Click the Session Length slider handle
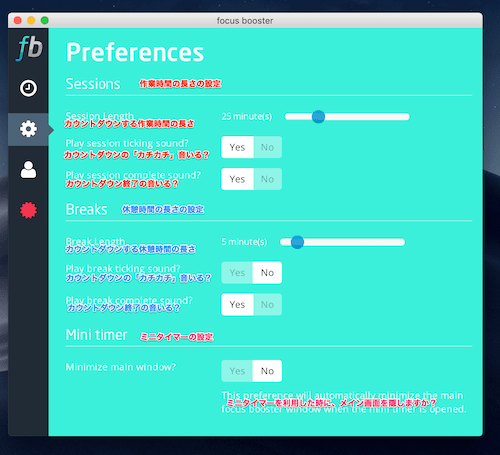Image resolution: width=500 pixels, height=455 pixels. 318,117
